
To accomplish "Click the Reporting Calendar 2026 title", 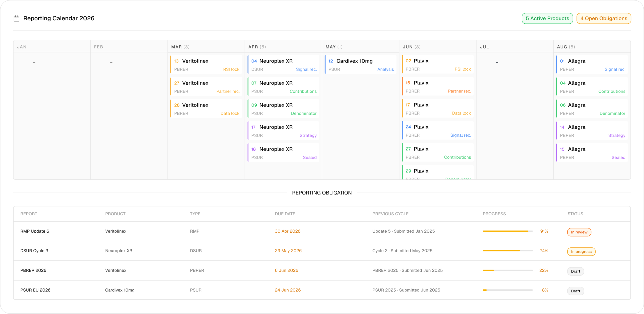I will pos(59,18).
